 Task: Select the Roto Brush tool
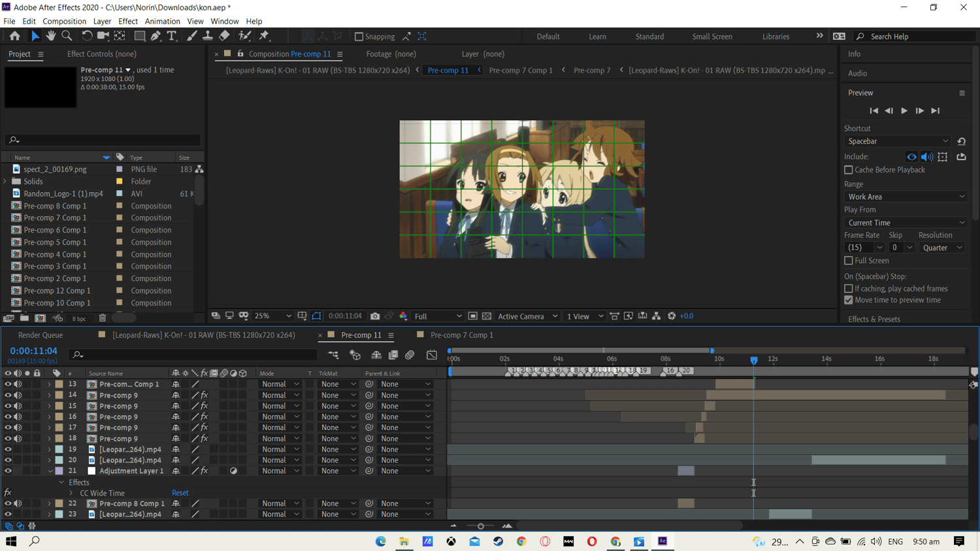pos(244,36)
